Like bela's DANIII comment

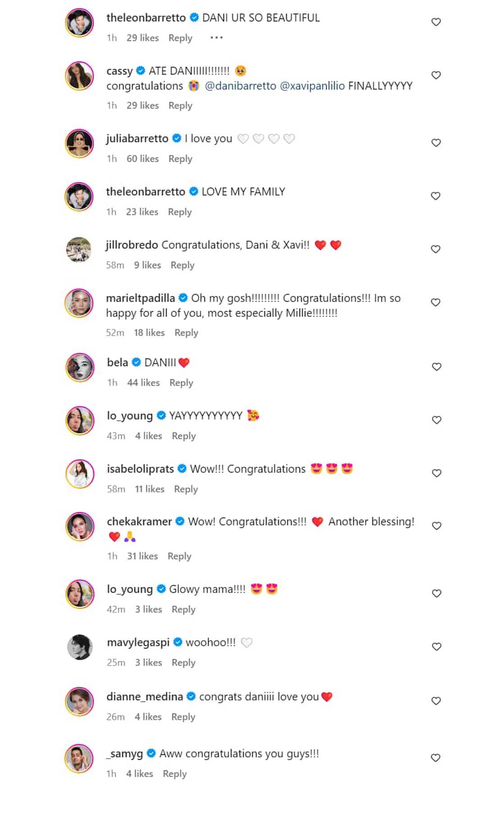tap(436, 367)
